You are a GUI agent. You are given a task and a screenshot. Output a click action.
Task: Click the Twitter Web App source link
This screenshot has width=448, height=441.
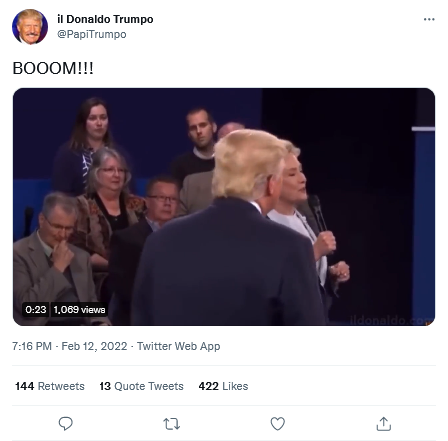178,346
